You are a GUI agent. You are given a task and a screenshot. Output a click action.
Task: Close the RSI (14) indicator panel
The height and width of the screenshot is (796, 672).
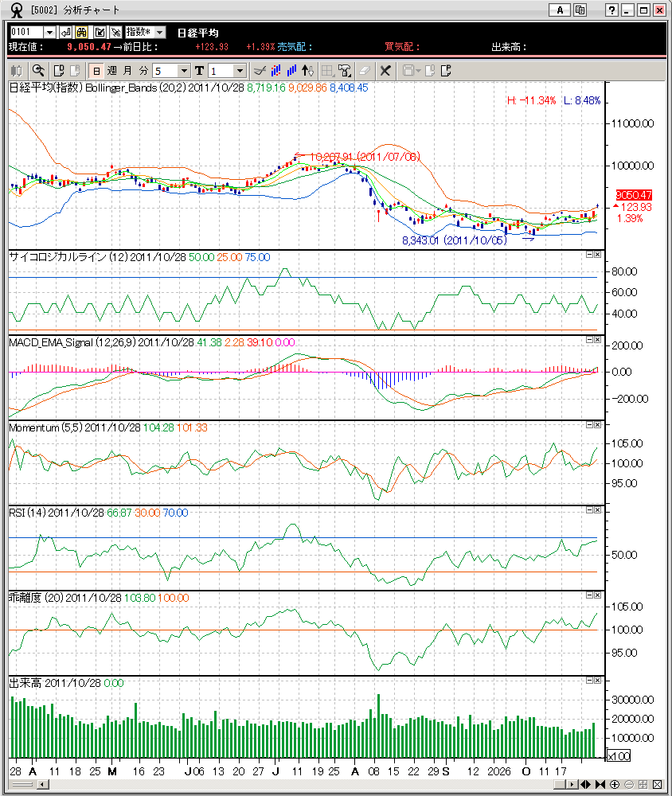(597, 511)
